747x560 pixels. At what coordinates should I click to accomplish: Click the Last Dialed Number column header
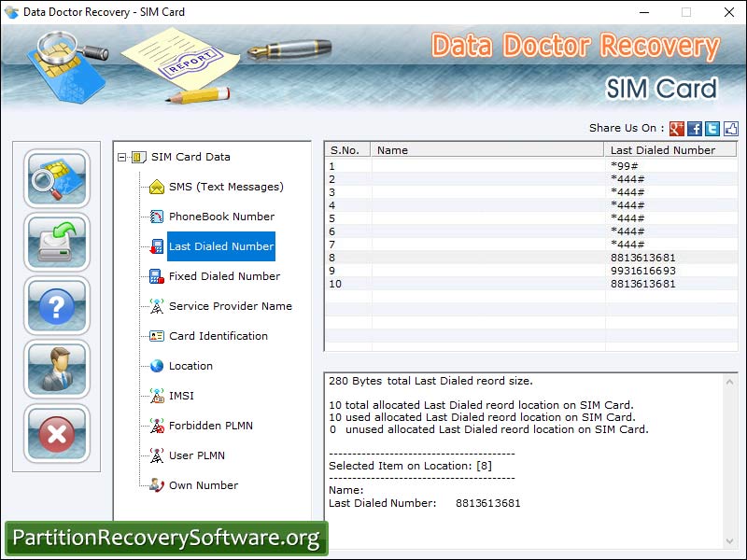tap(670, 150)
